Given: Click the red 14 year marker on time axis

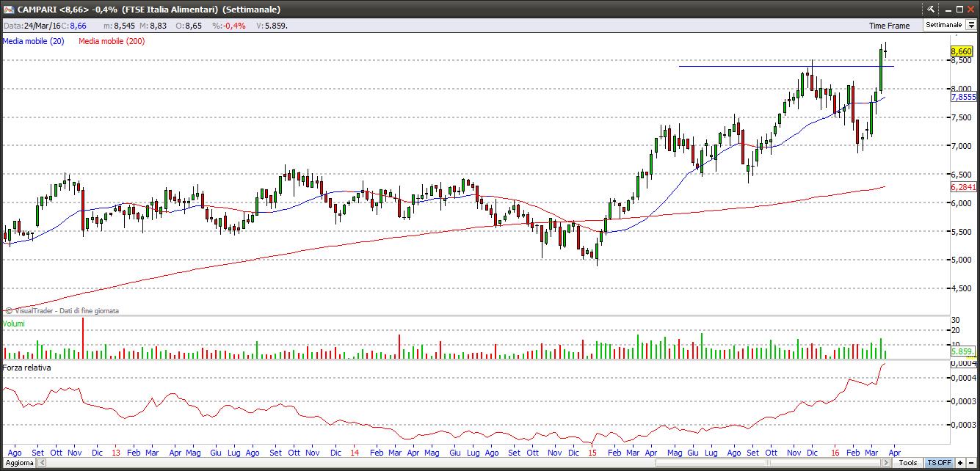Looking at the screenshot, I should pos(355,453).
